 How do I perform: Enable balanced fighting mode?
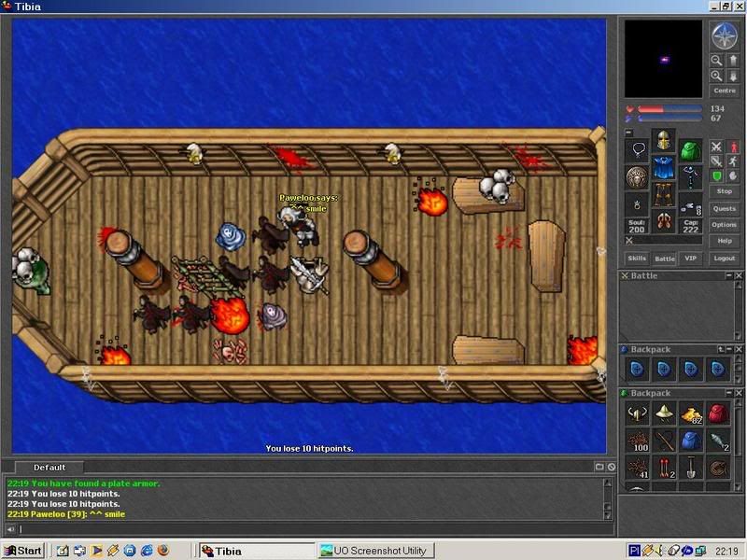click(716, 161)
